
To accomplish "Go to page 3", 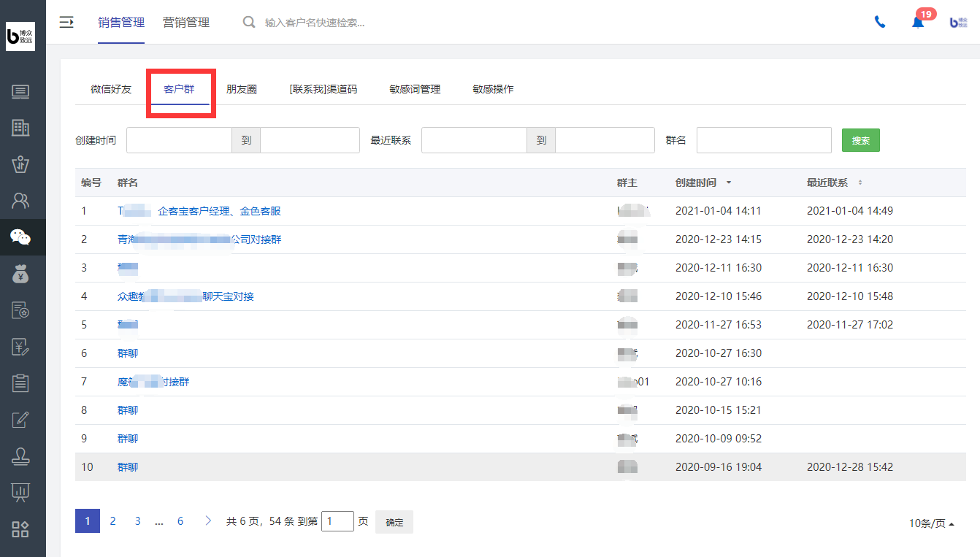I will tap(137, 521).
